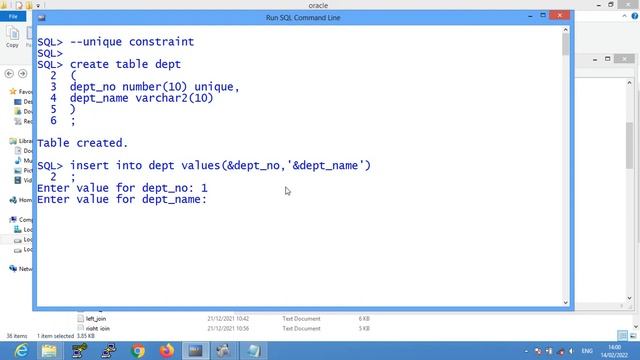This screenshot has height=360, width=640.
Task: Open SQL Command Line window system menu icon
Action: 42,18
